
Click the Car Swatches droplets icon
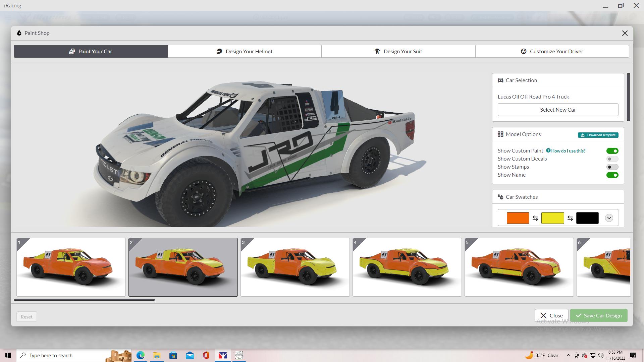(500, 197)
